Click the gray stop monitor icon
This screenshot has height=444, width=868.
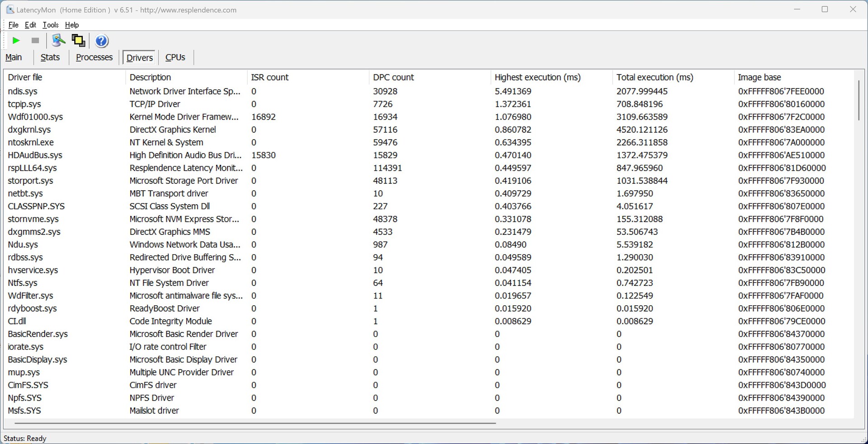(x=35, y=41)
